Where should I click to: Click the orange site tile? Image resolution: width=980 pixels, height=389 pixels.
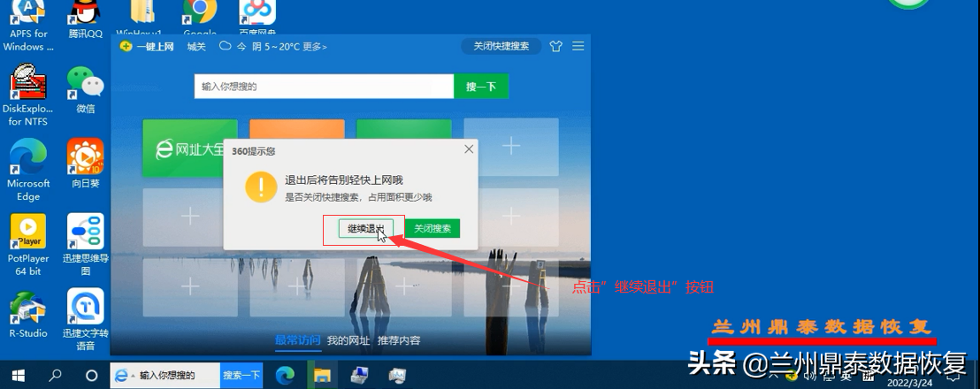[297, 129]
